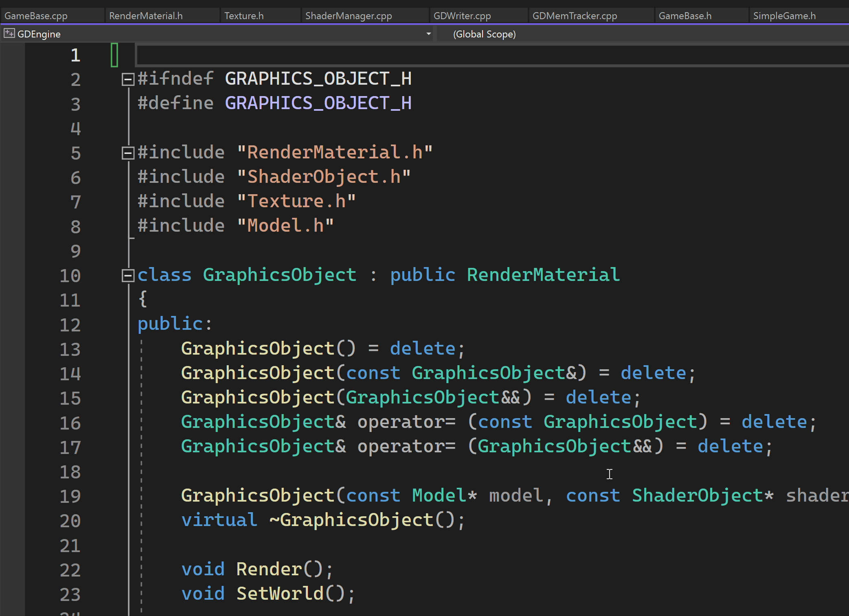
Task: Click line number 1 in the gutter
Action: point(75,55)
